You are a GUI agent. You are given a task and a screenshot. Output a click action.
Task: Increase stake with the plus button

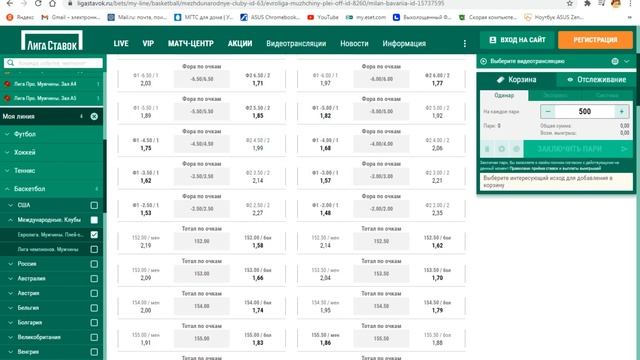[x=622, y=111]
